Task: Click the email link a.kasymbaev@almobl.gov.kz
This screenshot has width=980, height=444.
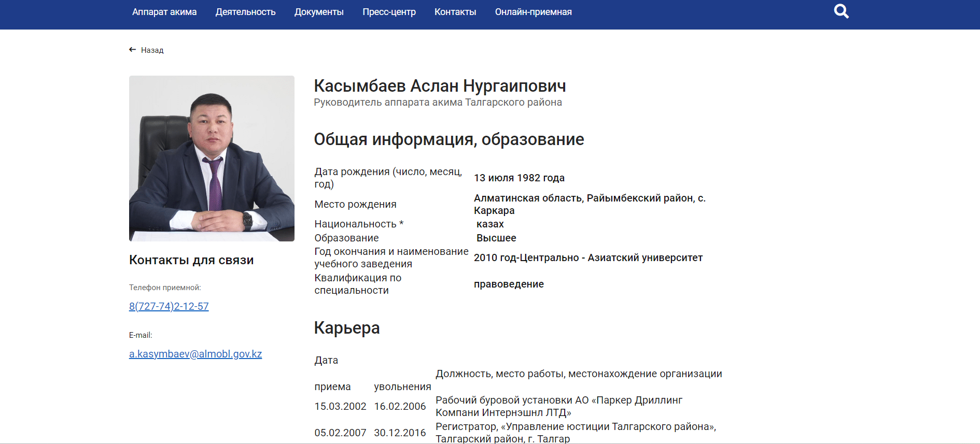Action: [x=195, y=354]
